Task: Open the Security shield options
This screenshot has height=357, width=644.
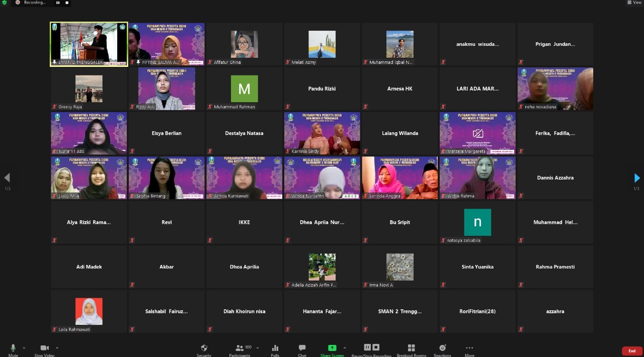Action: click(x=204, y=349)
